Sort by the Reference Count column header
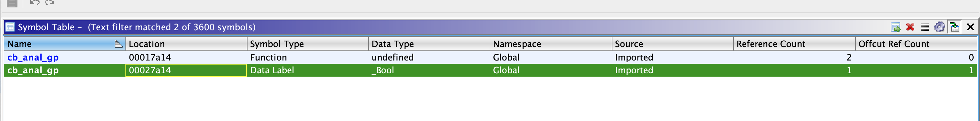The height and width of the screenshot is (121, 980). pos(794,44)
